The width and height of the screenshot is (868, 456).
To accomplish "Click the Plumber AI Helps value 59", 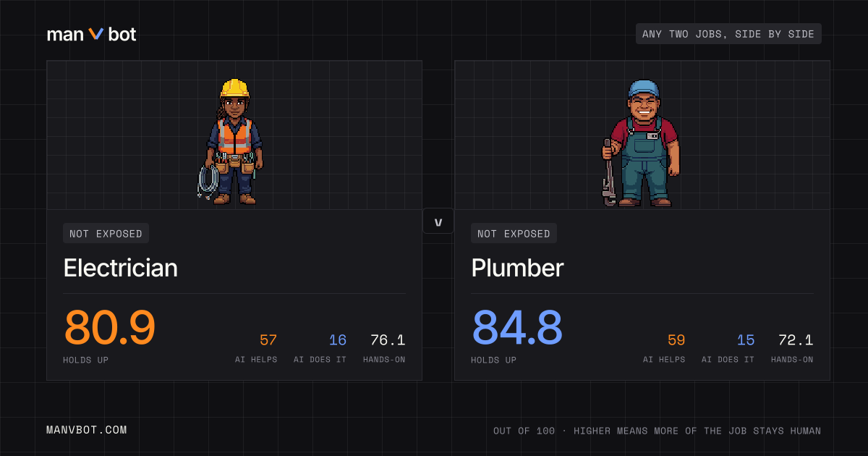I will (x=676, y=340).
